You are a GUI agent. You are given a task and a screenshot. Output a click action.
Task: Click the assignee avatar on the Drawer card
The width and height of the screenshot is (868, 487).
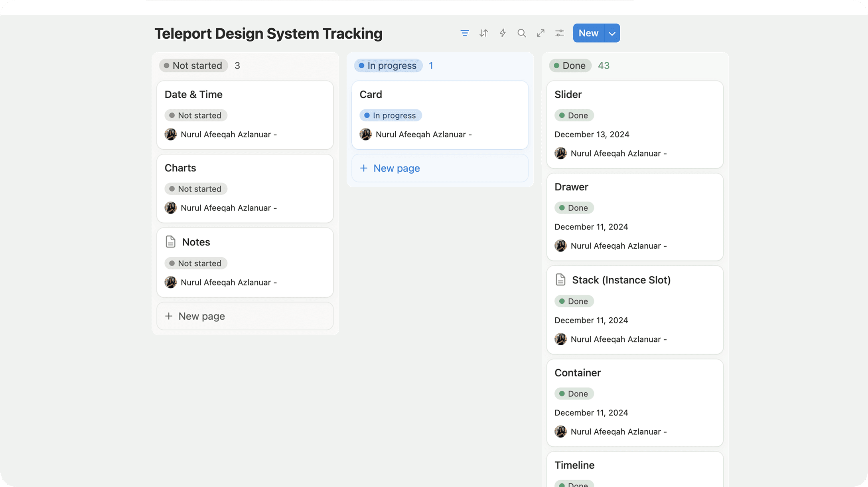(560, 245)
